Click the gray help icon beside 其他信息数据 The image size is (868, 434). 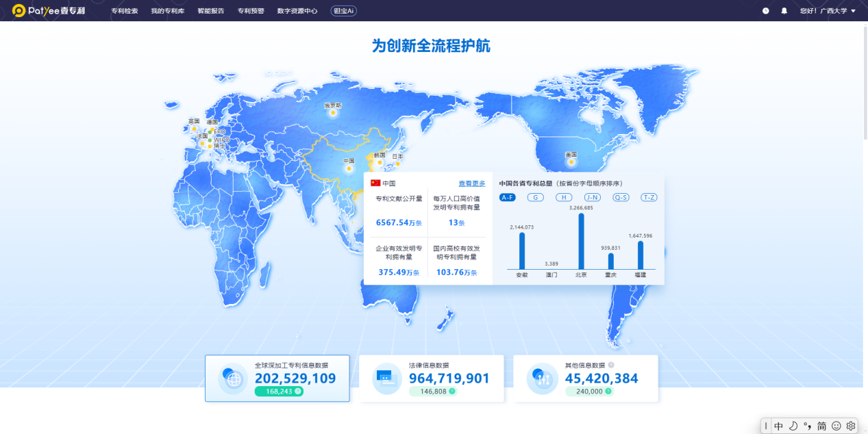pyautogui.click(x=611, y=365)
